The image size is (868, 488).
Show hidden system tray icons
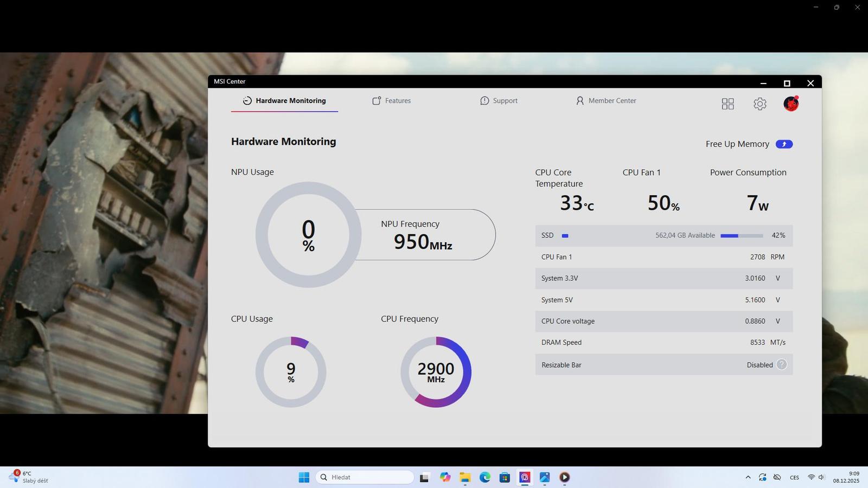[748, 477]
